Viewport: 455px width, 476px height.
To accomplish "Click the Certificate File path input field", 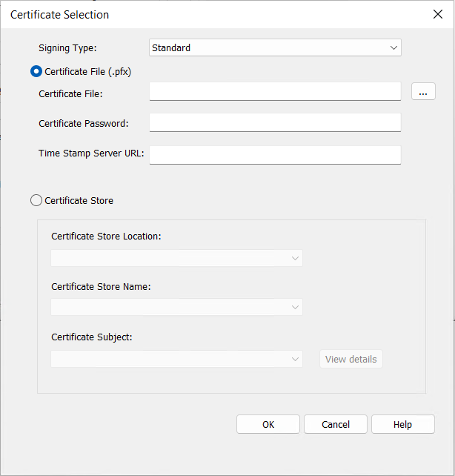I will (x=275, y=91).
